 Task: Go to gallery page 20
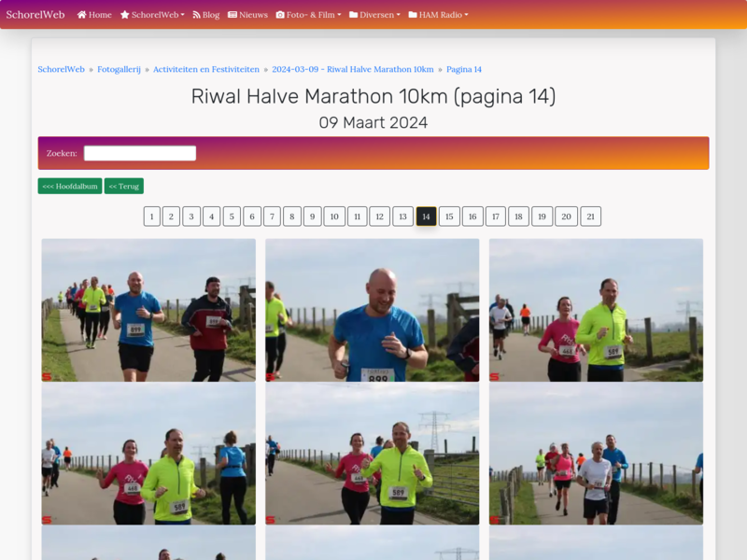pos(567,217)
